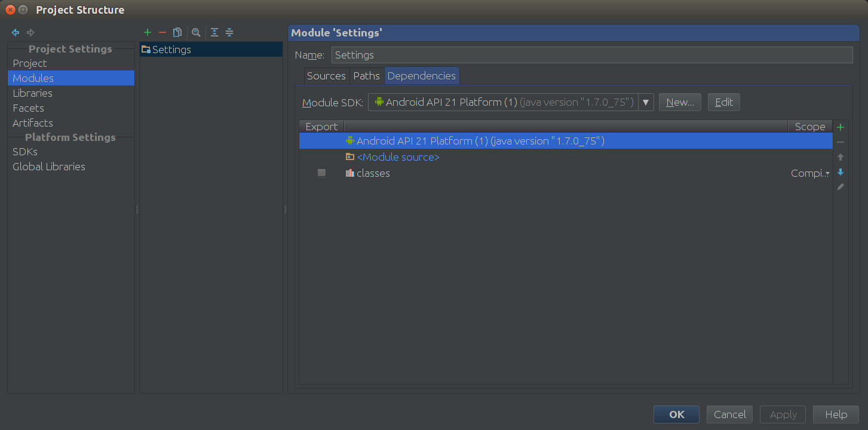Select Libraries under Project Settings
This screenshot has height=430, width=868.
click(x=32, y=93)
